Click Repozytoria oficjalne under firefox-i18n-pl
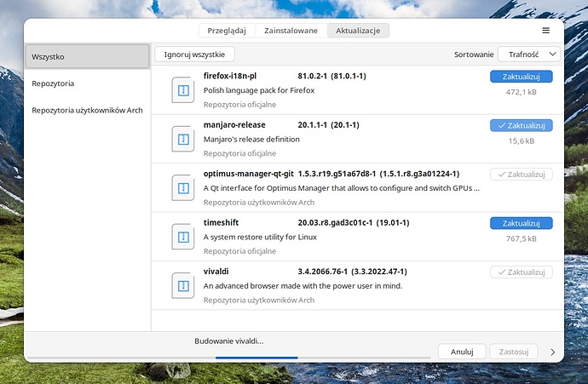Screen dimensions: 588x384 click(239, 105)
